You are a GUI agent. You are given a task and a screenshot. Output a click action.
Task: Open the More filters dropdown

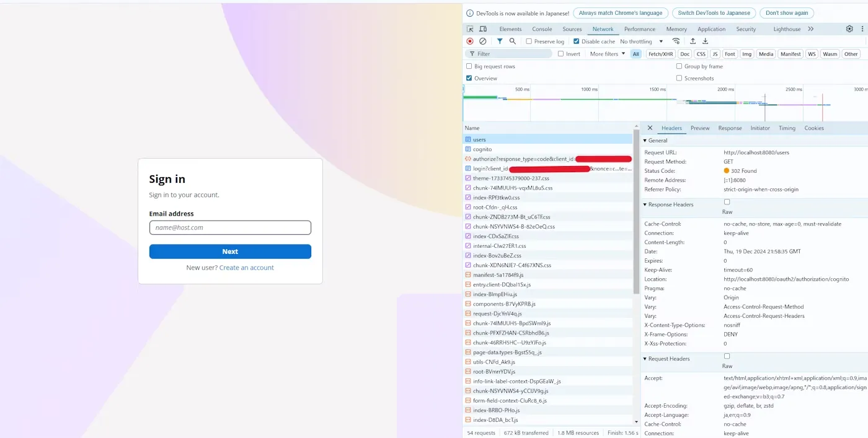point(608,54)
